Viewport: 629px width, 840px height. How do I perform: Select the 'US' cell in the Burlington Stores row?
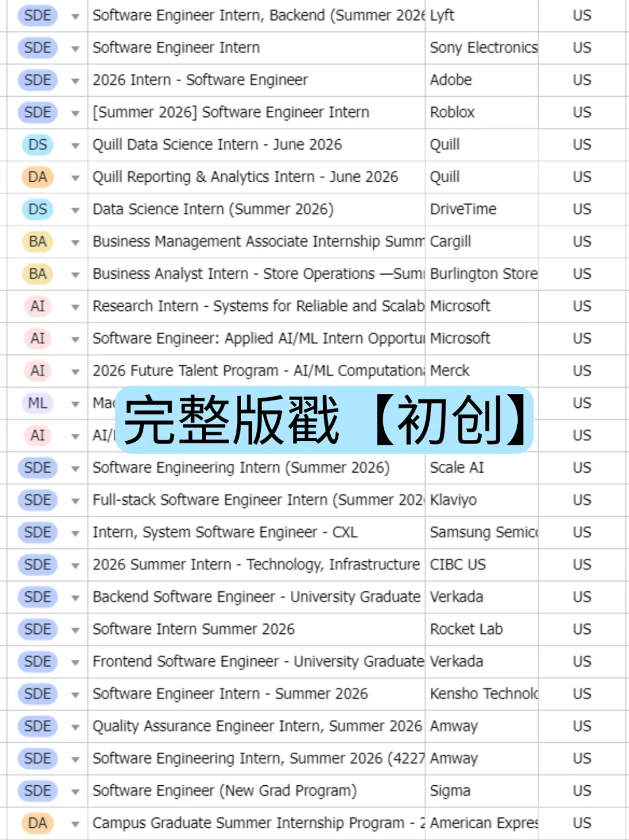click(x=582, y=274)
